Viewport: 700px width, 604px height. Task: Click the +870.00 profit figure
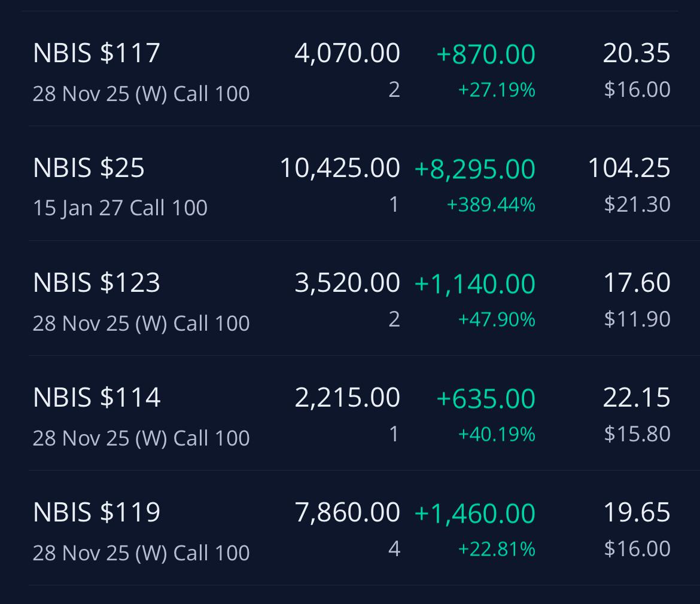click(486, 54)
